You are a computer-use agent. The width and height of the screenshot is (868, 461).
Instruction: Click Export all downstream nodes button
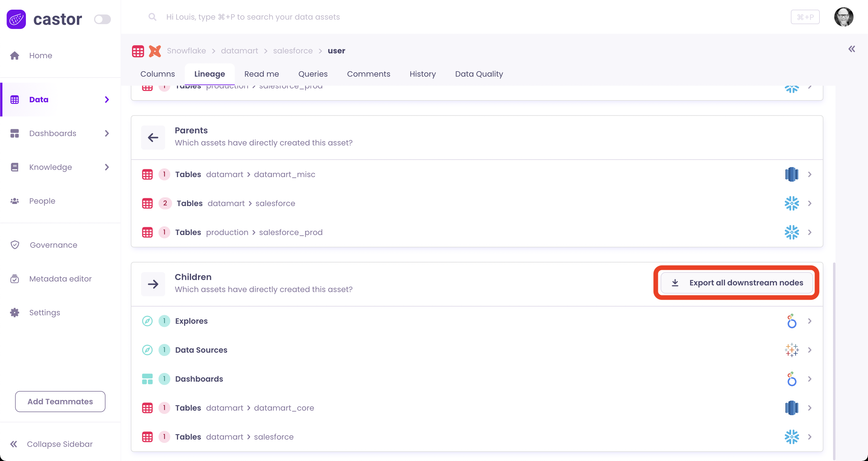[737, 283]
